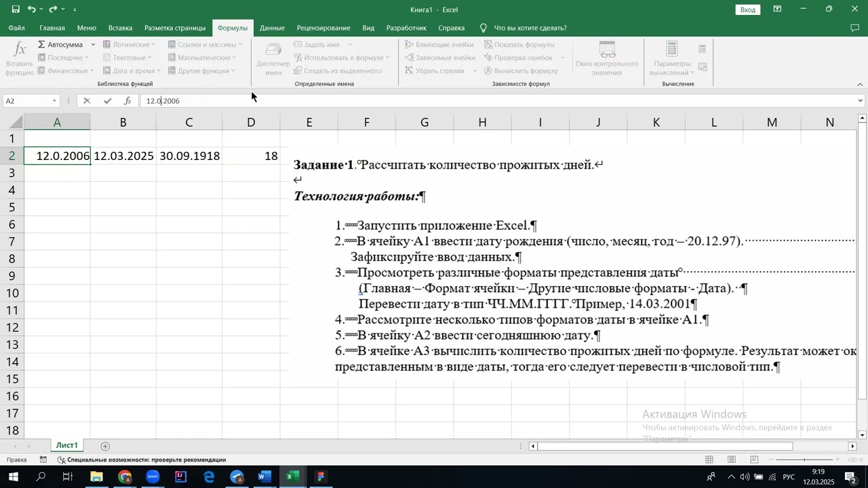Image resolution: width=868 pixels, height=488 pixels.
Task: Click the AutoSum sigma icon
Action: 42,45
